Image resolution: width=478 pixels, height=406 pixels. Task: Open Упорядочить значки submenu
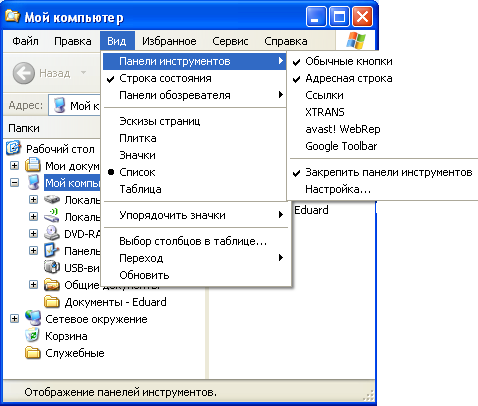point(195,215)
